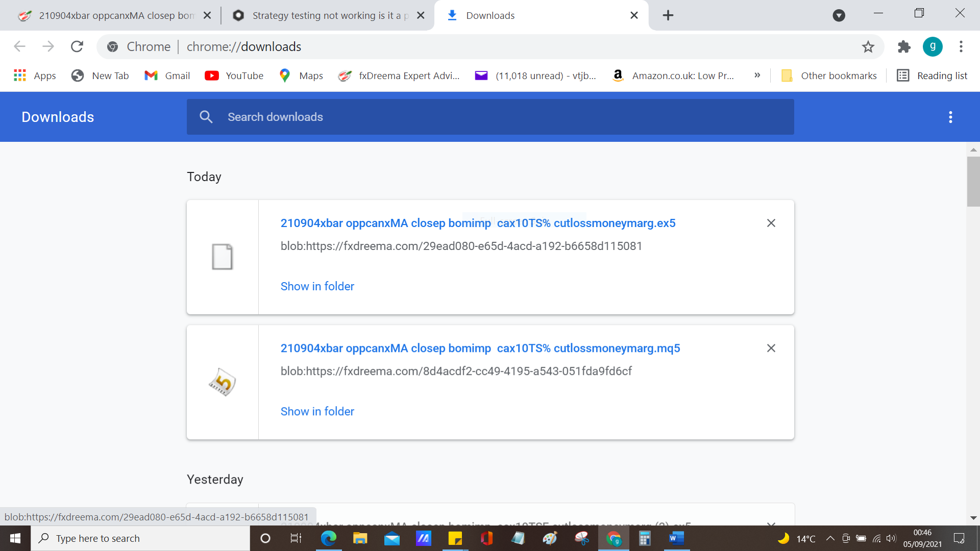The height and width of the screenshot is (551, 980).
Task: Open the Yahoo mail (11,018 unread) bookmark
Action: point(535,76)
